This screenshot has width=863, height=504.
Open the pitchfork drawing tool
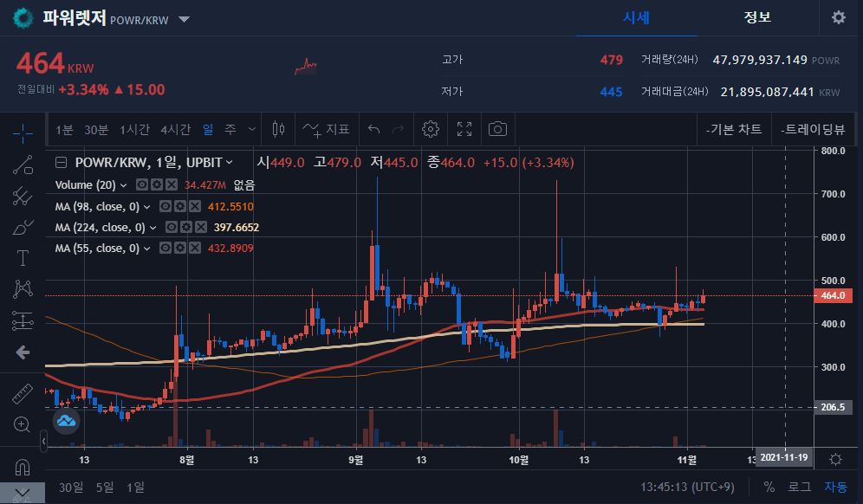tap(23, 196)
